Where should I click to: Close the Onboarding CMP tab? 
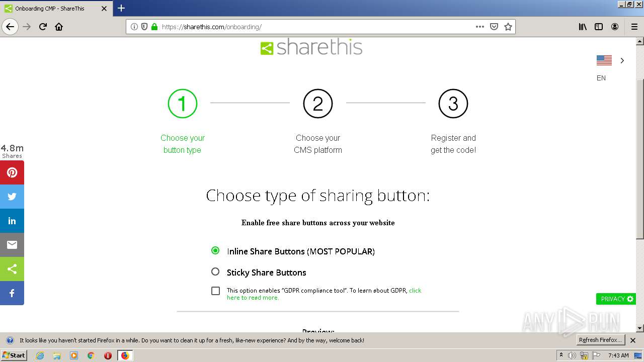[104, 9]
